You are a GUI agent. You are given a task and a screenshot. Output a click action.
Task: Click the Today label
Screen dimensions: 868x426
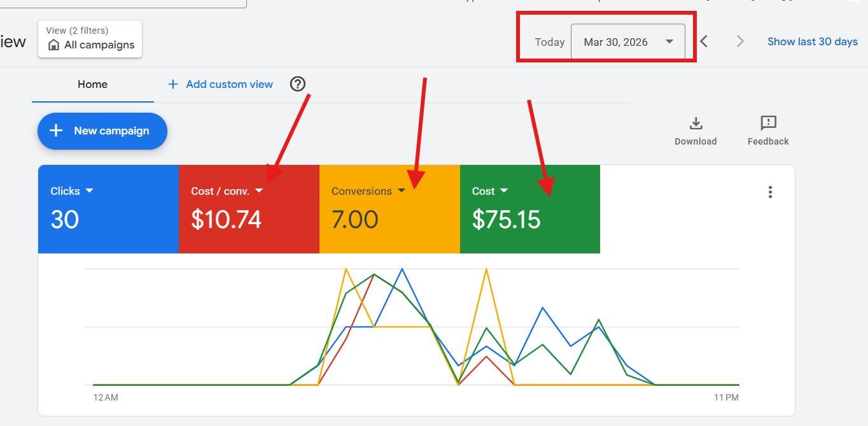click(550, 42)
